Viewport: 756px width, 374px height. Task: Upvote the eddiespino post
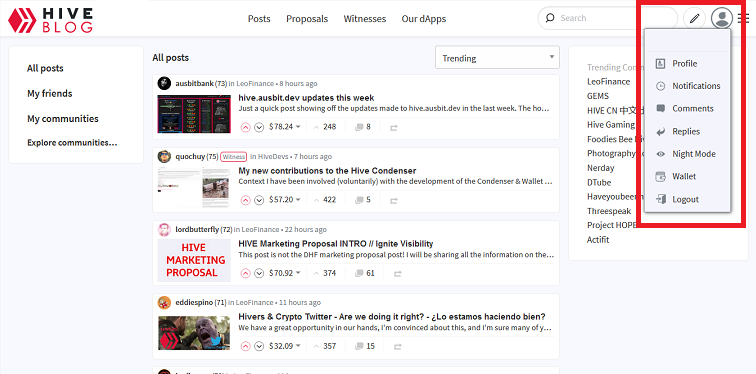(x=245, y=346)
